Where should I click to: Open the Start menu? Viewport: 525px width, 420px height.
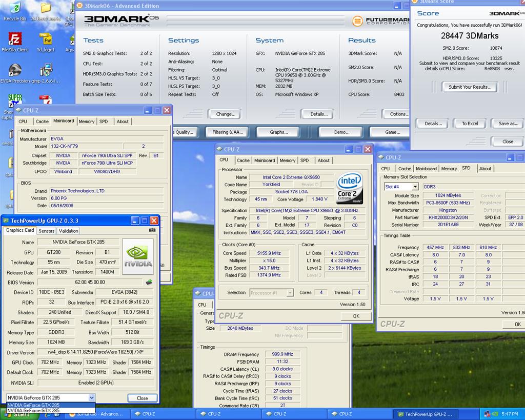19,414
